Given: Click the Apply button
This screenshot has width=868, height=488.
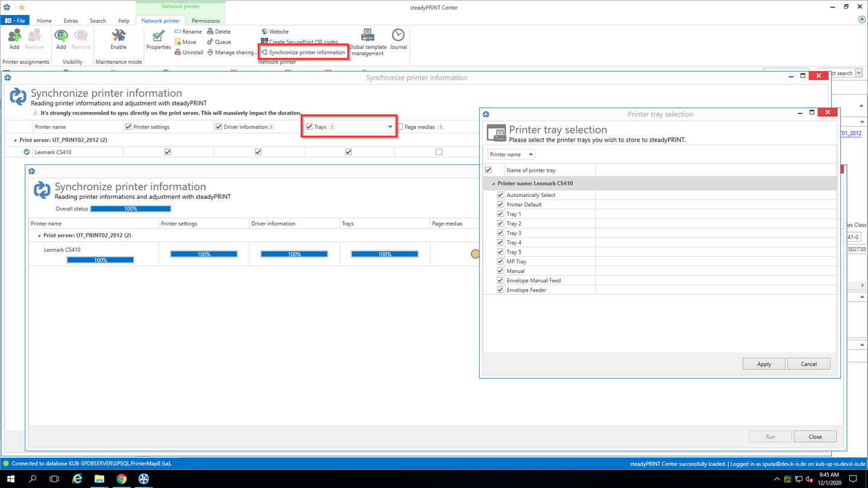Looking at the screenshot, I should tap(764, 364).
